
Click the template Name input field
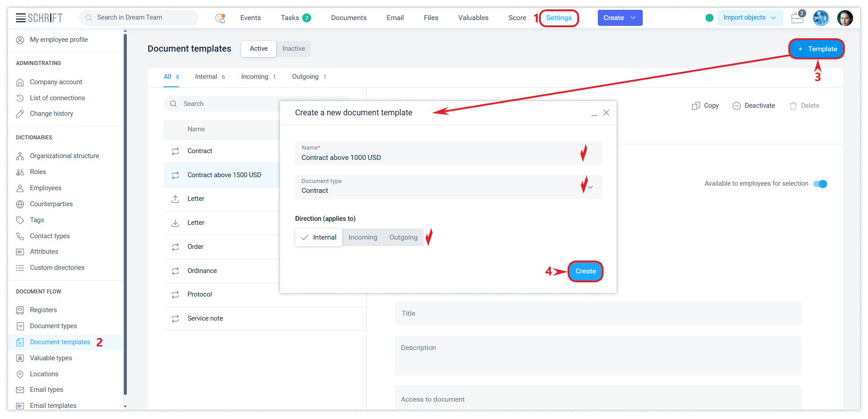tap(436, 158)
